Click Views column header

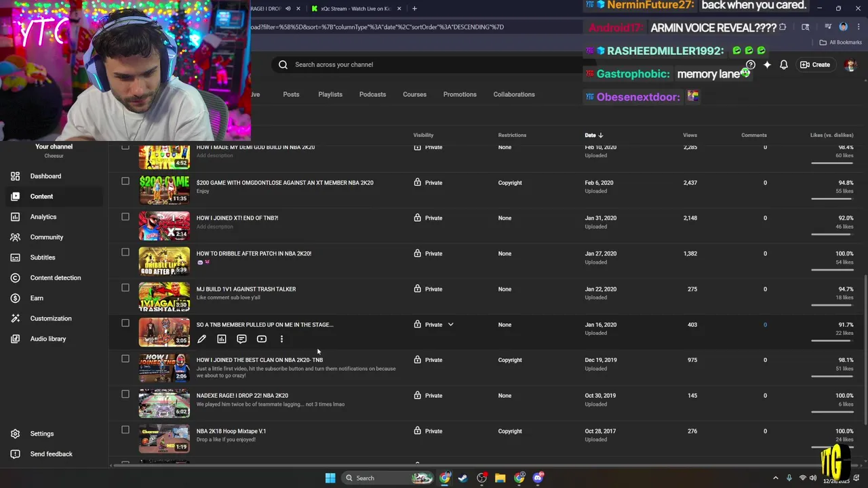click(690, 135)
